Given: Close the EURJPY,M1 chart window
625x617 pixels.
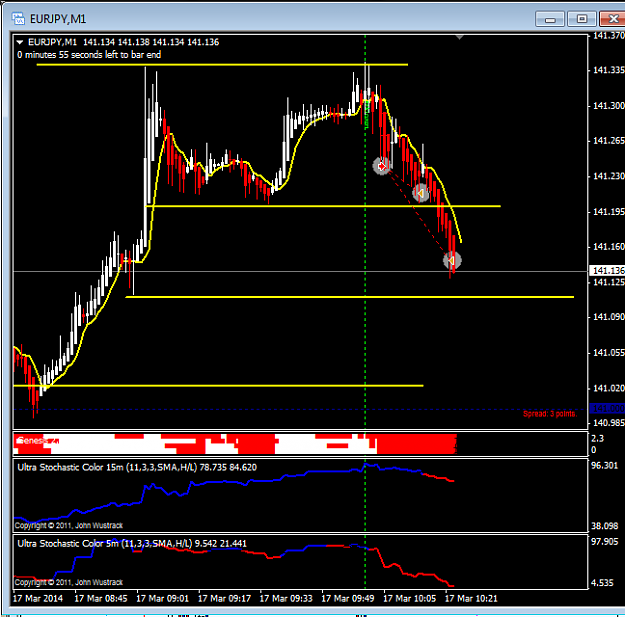Looking at the screenshot, I should coord(612,19).
